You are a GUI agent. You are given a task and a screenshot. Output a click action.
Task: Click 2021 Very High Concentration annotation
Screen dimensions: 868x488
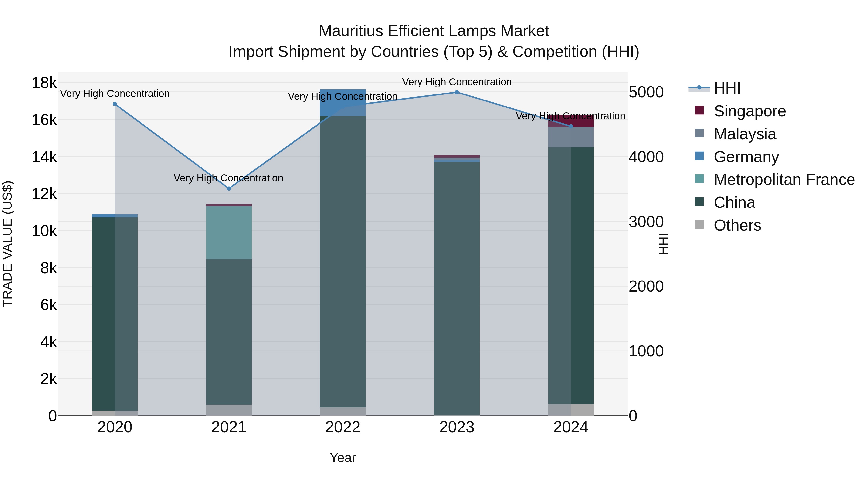click(229, 178)
